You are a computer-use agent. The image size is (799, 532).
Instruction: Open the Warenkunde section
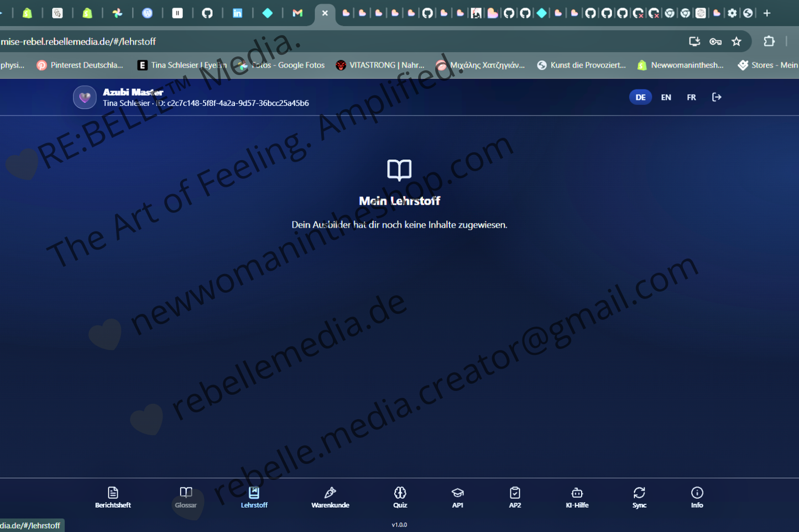[x=330, y=497]
